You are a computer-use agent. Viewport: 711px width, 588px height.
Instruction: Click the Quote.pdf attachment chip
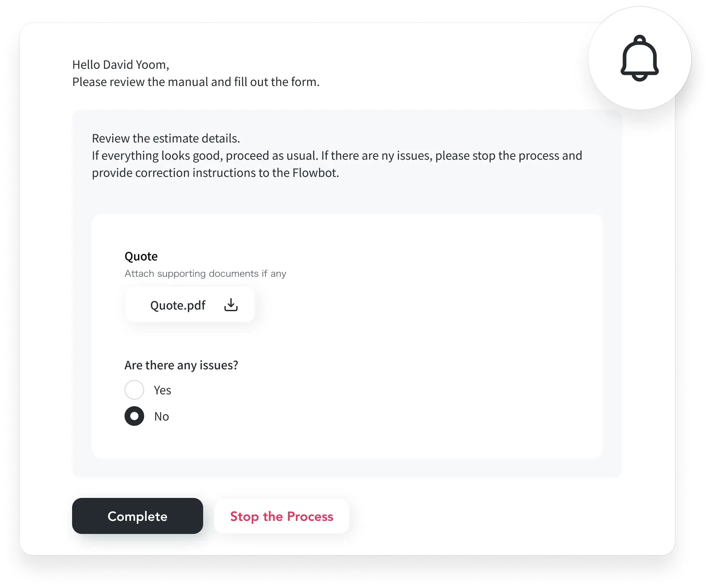click(x=190, y=305)
